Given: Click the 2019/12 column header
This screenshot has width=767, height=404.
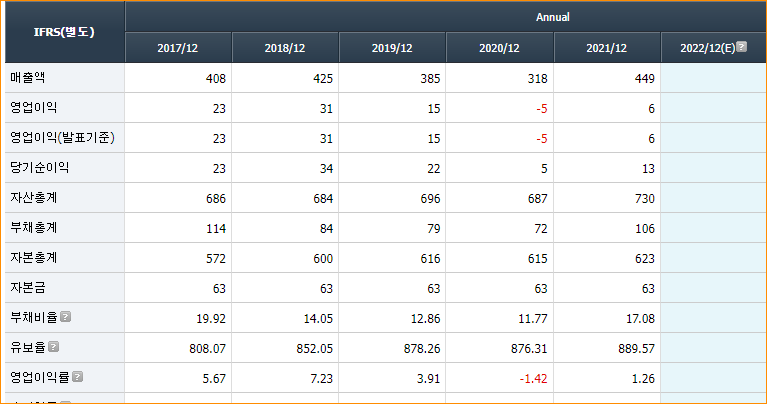Looking at the screenshot, I should (392, 48).
